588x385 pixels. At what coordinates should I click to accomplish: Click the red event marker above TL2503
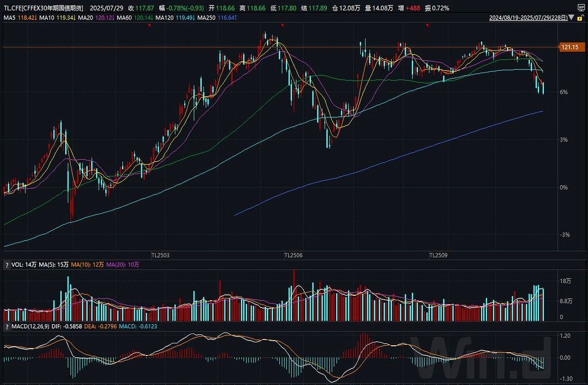point(149,25)
